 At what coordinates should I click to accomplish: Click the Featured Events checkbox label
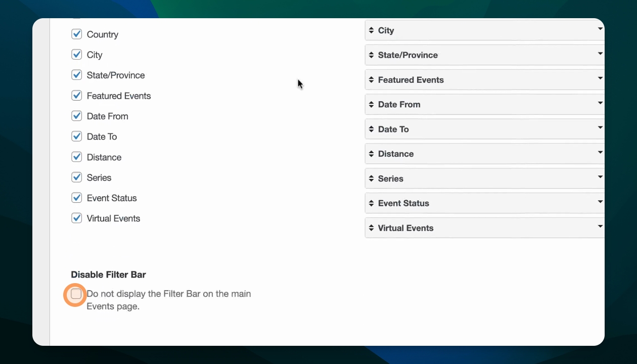(119, 96)
